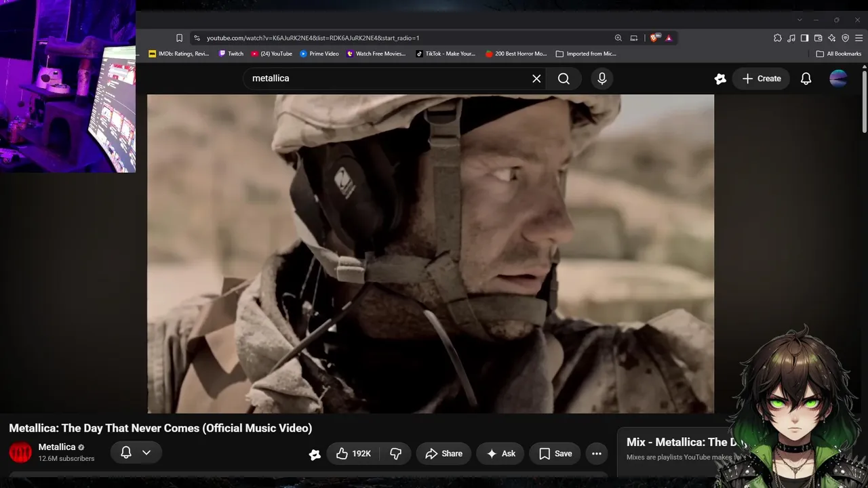
Task: Open YouTube notifications bell in header
Action: coord(806,79)
